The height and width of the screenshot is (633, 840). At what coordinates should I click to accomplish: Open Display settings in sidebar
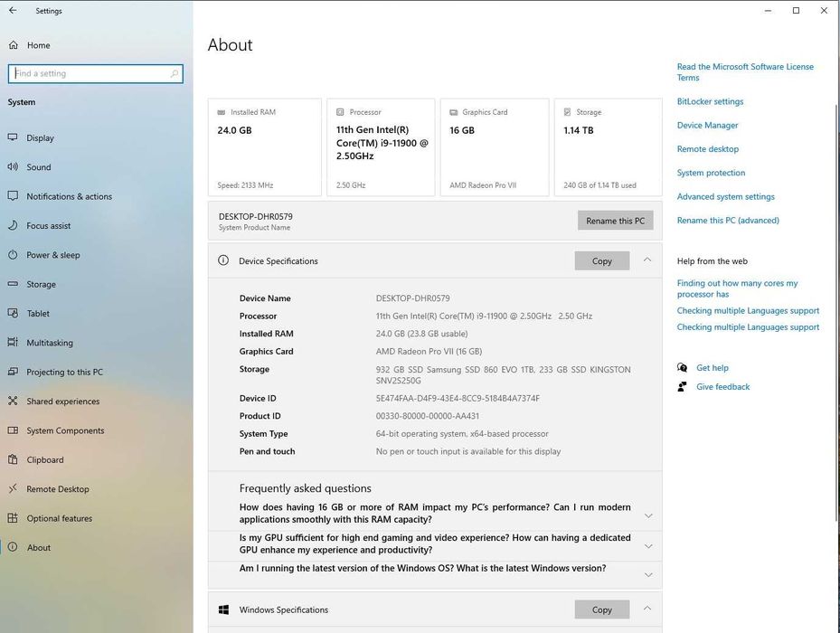[x=97, y=137]
